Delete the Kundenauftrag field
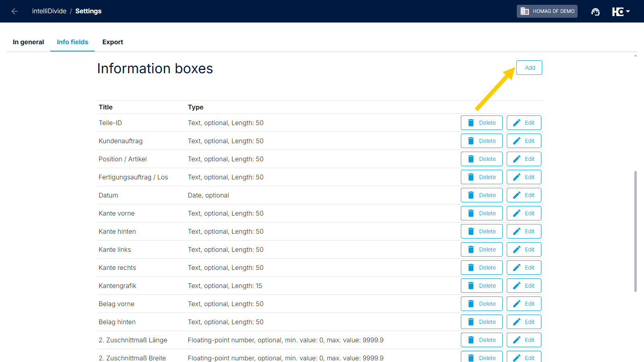Image resolution: width=644 pixels, height=362 pixels. [x=482, y=141]
